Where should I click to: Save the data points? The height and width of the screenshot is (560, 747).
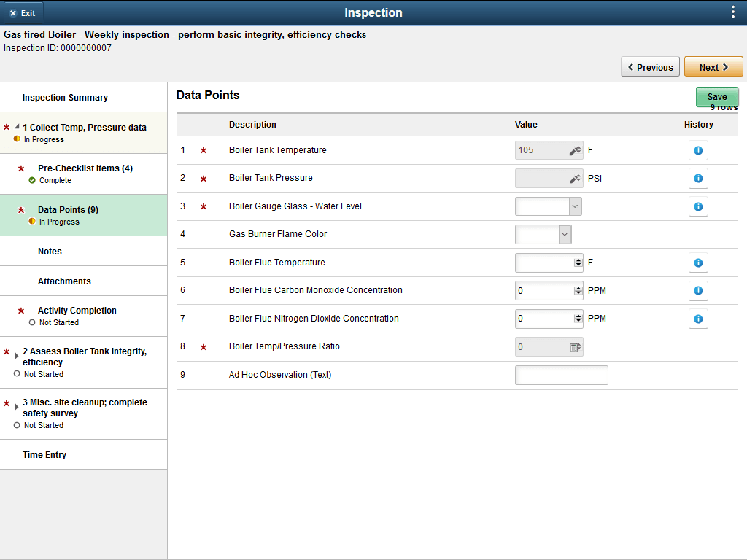pos(717,97)
